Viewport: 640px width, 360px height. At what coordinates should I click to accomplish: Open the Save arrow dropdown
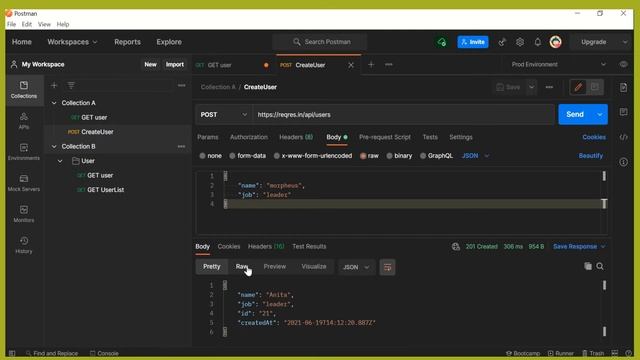point(531,87)
